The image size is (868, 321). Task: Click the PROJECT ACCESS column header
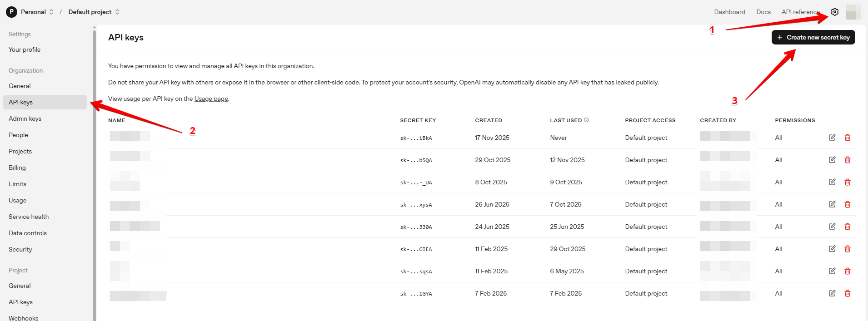coord(650,120)
